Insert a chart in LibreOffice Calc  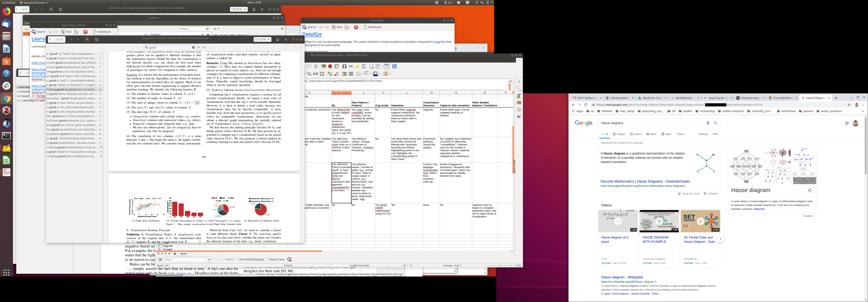(x=330, y=66)
